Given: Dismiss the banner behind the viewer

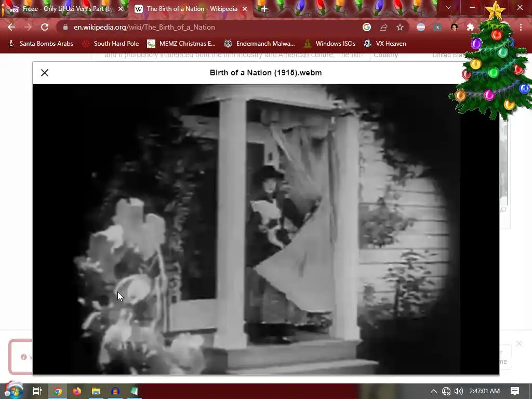Looking at the screenshot, I should click(519, 344).
